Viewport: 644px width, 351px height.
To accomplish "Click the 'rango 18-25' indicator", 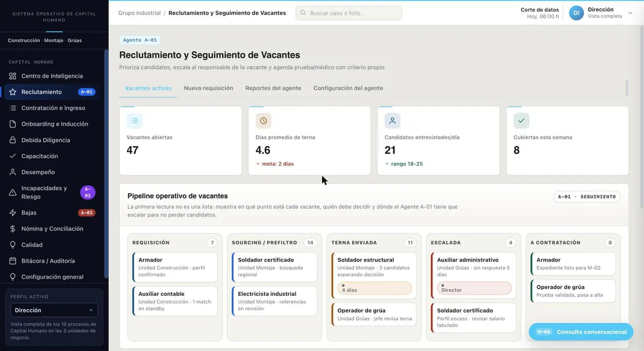I will [x=404, y=164].
